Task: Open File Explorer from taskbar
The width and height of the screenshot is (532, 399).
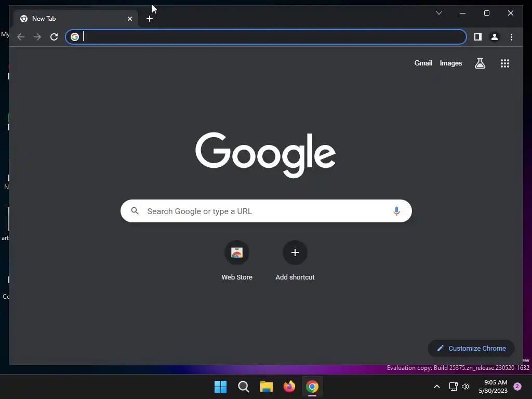Action: click(x=267, y=387)
